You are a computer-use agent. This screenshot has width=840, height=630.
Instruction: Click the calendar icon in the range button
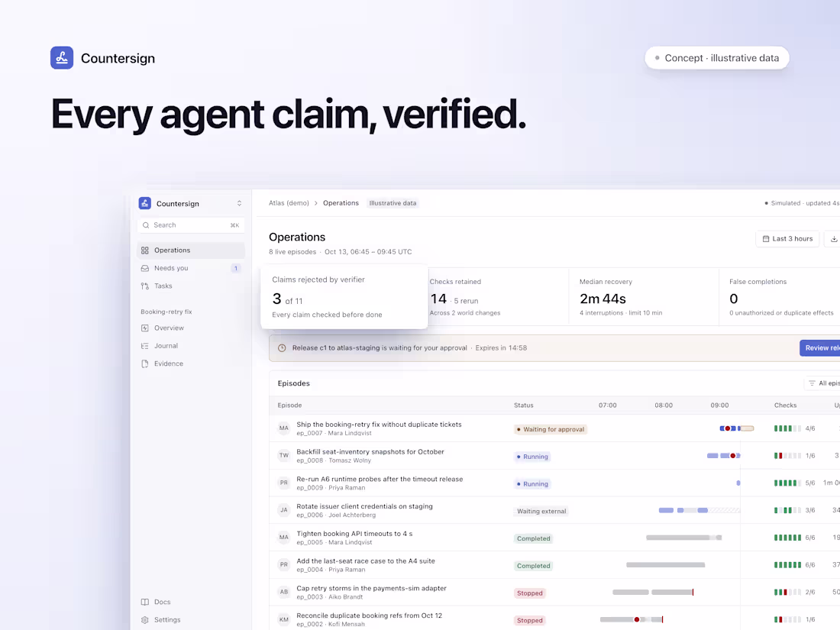pyautogui.click(x=766, y=239)
